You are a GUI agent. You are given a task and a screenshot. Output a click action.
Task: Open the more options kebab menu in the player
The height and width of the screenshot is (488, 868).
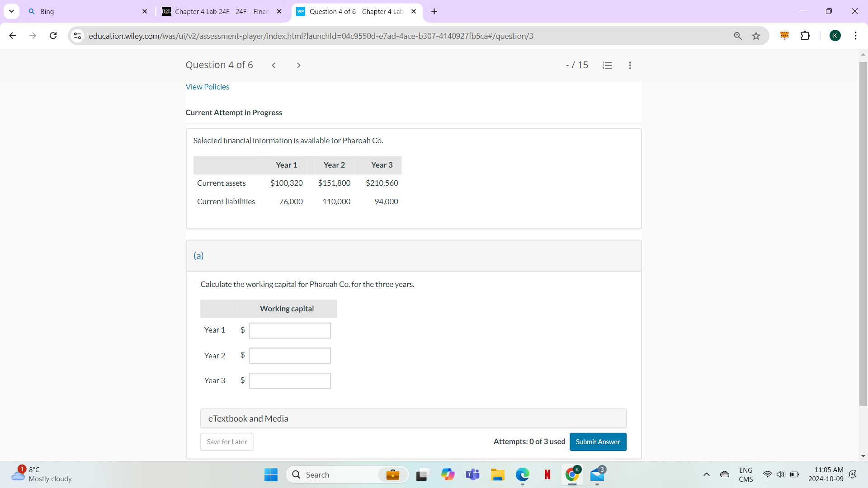(630, 65)
